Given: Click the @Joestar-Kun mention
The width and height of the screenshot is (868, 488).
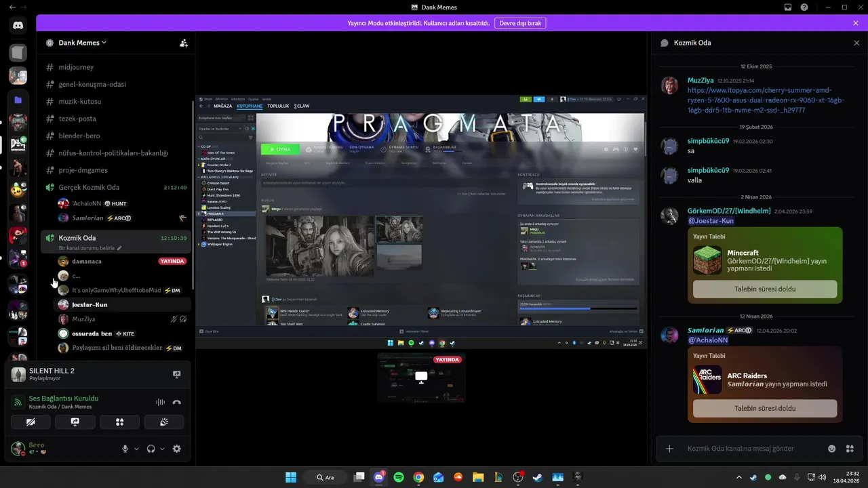Looking at the screenshot, I should tap(711, 221).
